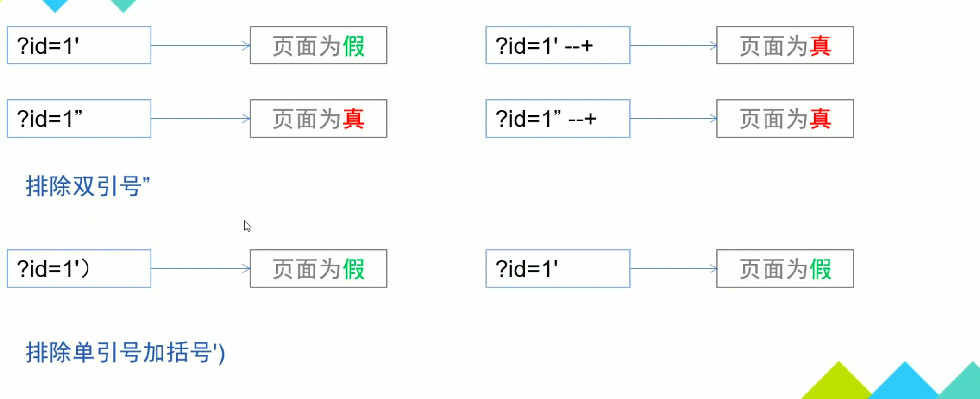Click the top-row "?id=1'" payload box
Image resolution: width=980 pixels, height=399 pixels.
79,45
